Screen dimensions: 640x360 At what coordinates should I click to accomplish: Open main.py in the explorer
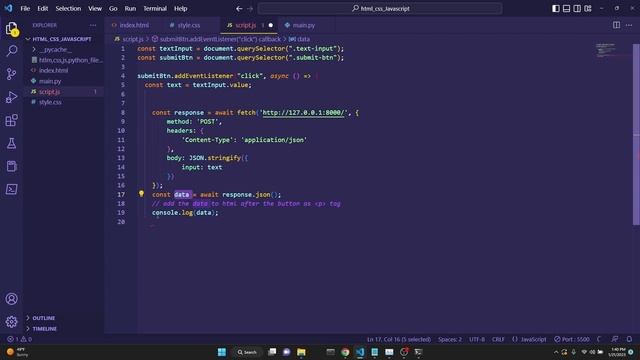coord(50,81)
